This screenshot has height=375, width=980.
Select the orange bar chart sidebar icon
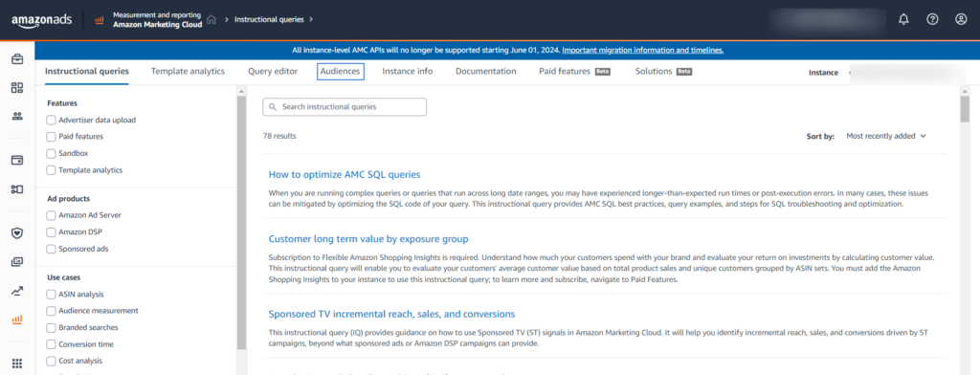(17, 320)
